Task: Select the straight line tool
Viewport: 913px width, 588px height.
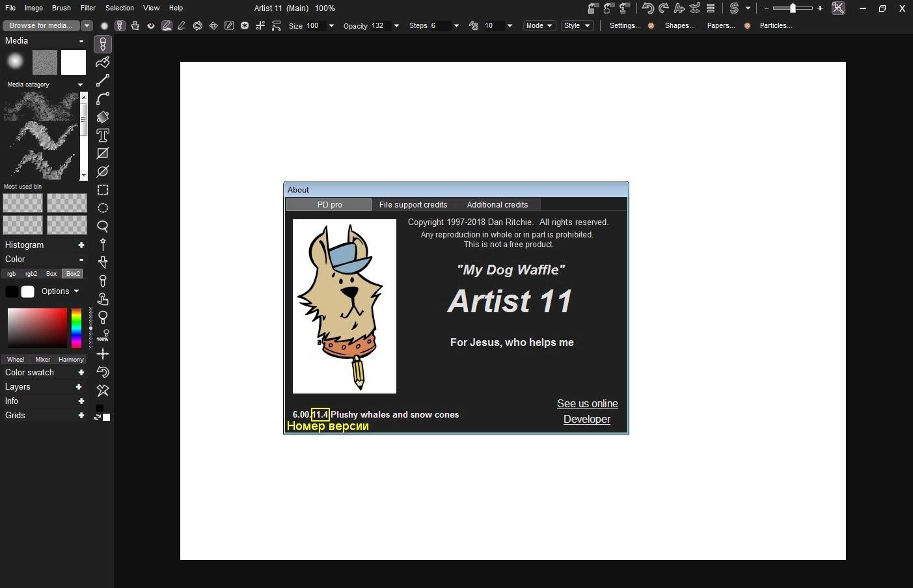Action: click(103, 81)
